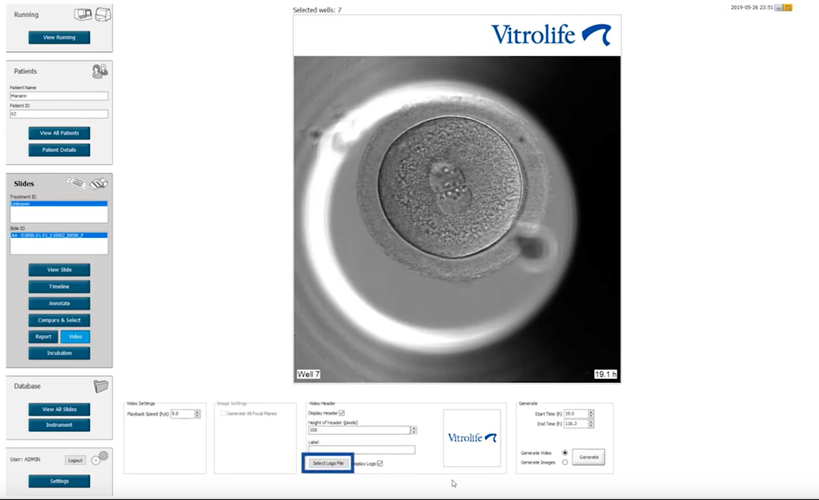819x500 pixels.
Task: Open the Video view button
Action: pyautogui.click(x=74, y=337)
